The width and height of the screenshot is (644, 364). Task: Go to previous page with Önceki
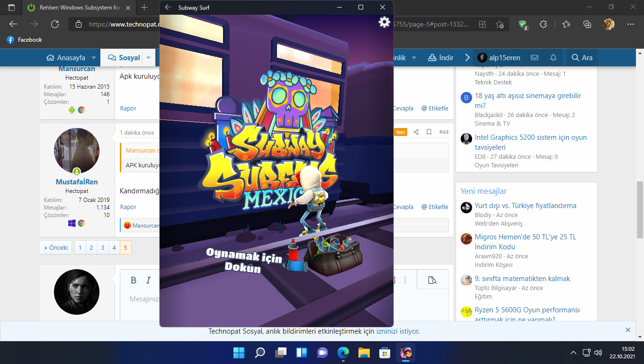[55, 247]
